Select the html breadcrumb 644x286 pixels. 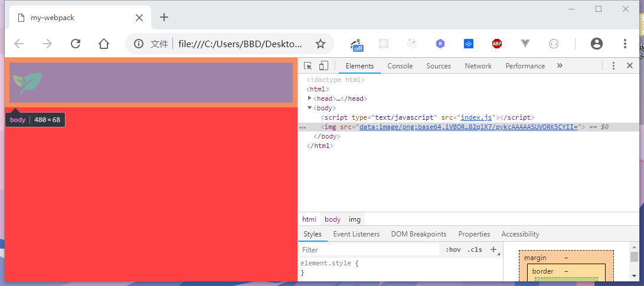[309, 219]
